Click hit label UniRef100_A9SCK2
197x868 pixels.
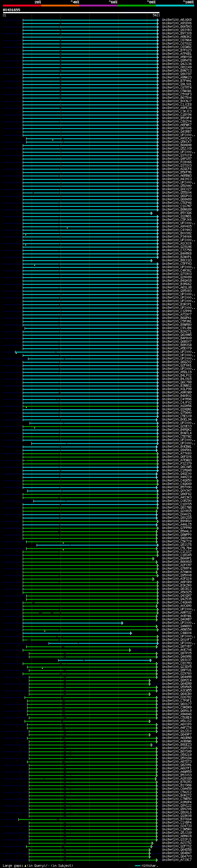click(x=177, y=139)
